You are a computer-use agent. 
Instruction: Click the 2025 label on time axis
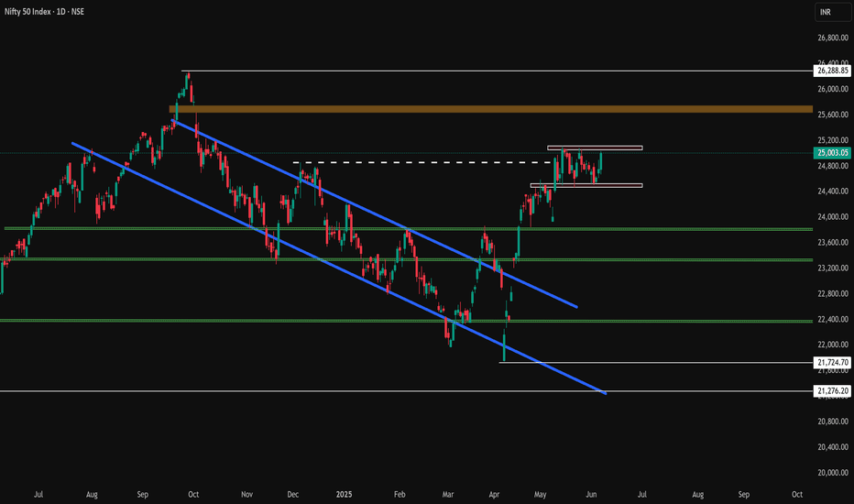point(344,495)
